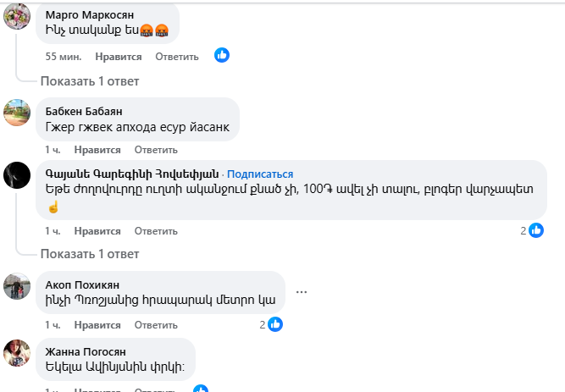Reply to Бабкен Бабаян's comment
This screenshot has height=392, width=565.
click(x=155, y=150)
